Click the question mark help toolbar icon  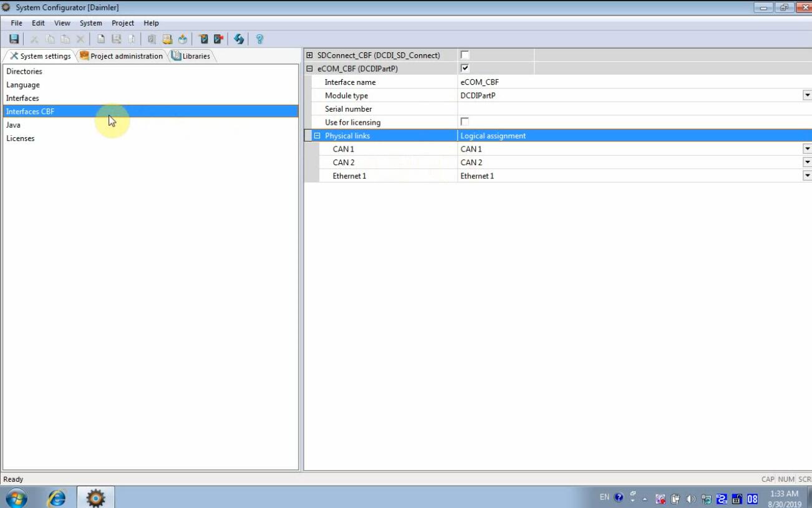[259, 39]
